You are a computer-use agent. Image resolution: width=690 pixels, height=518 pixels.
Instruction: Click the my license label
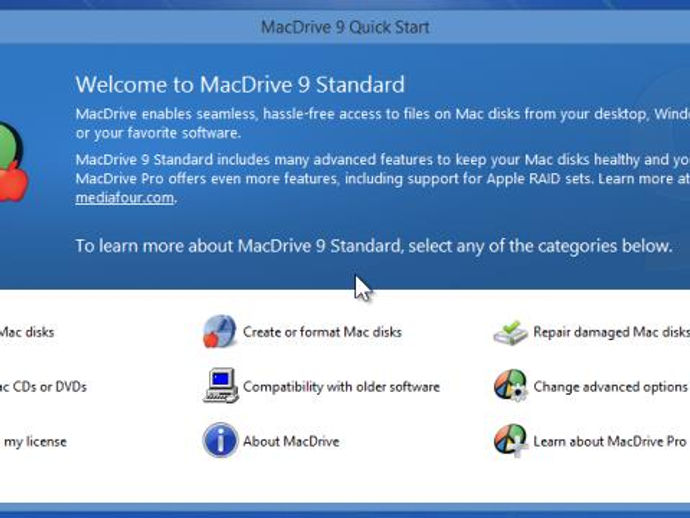[35, 441]
